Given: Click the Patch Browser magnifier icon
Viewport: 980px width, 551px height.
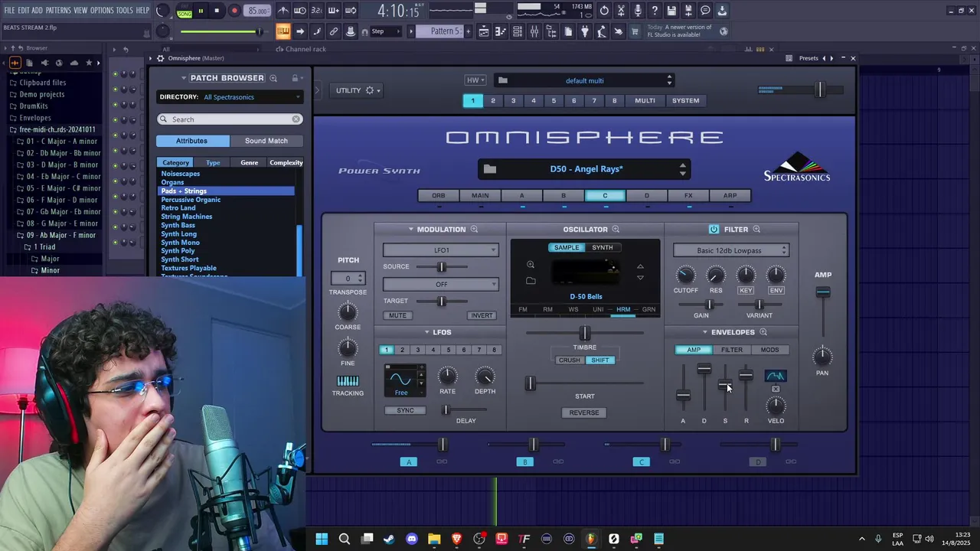Looking at the screenshot, I should pyautogui.click(x=273, y=78).
